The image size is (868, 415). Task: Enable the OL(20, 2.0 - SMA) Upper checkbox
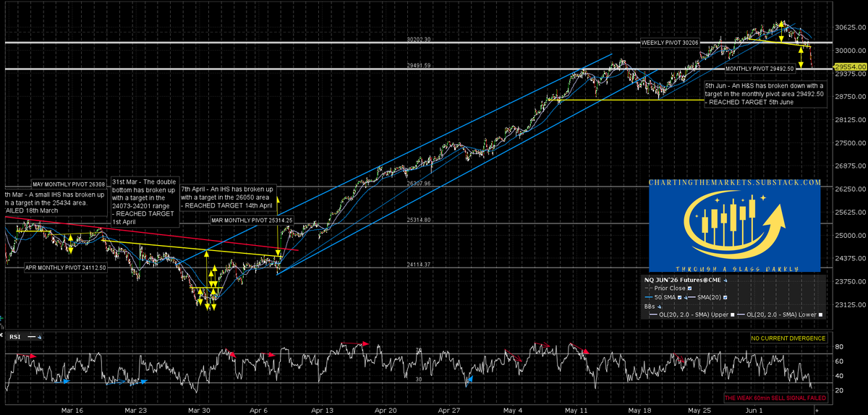(x=732, y=315)
